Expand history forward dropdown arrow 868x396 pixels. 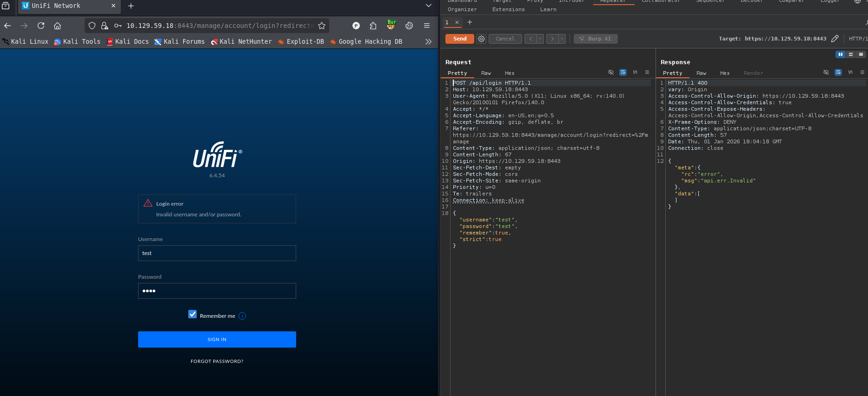[x=562, y=39]
